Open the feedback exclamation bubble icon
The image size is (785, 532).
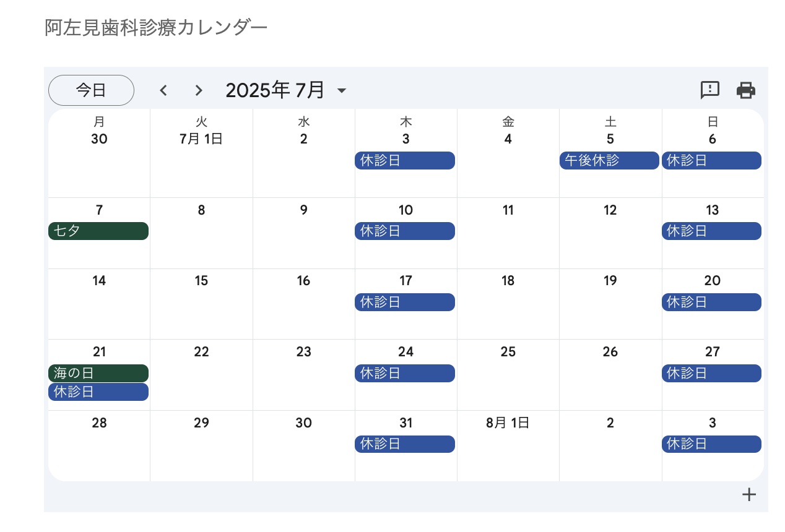click(710, 90)
